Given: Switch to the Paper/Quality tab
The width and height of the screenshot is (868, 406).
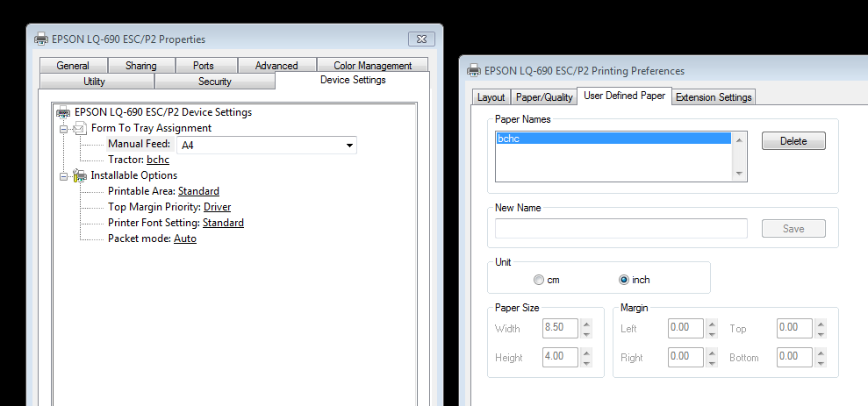Looking at the screenshot, I should [x=544, y=97].
